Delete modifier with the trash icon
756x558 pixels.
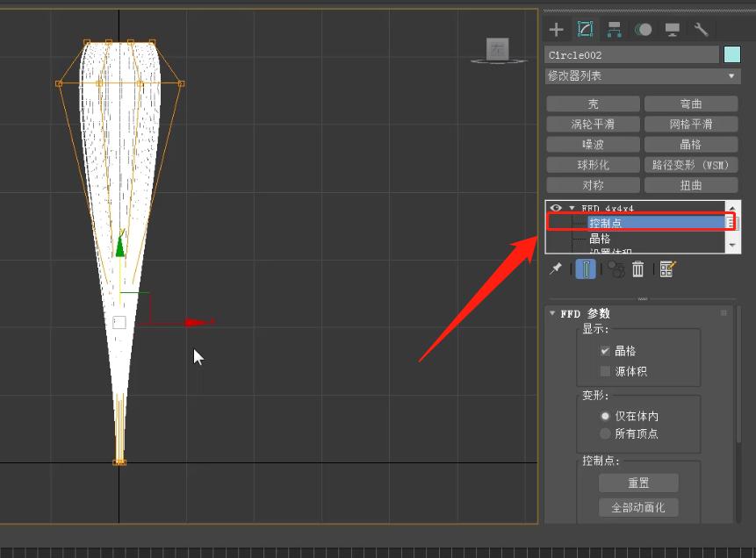(x=638, y=269)
